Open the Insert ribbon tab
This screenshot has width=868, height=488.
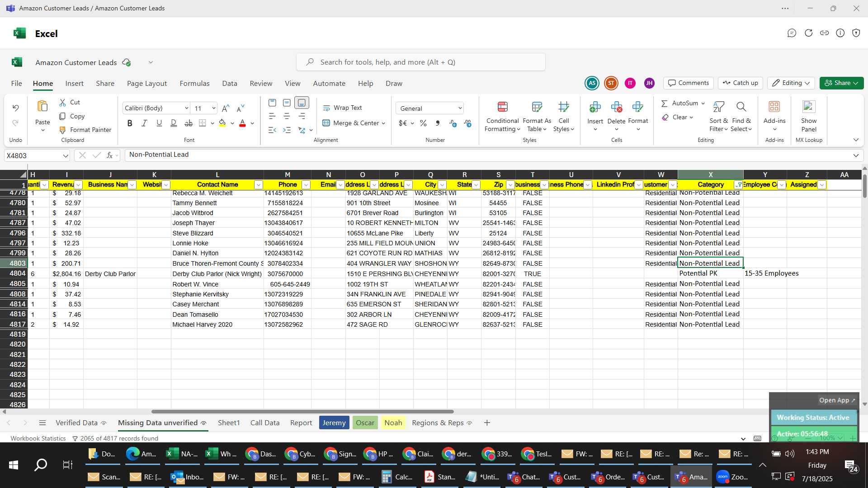[74, 84]
